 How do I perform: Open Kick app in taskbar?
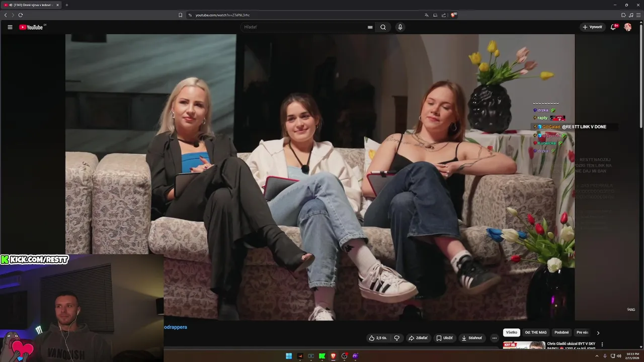tap(322, 356)
